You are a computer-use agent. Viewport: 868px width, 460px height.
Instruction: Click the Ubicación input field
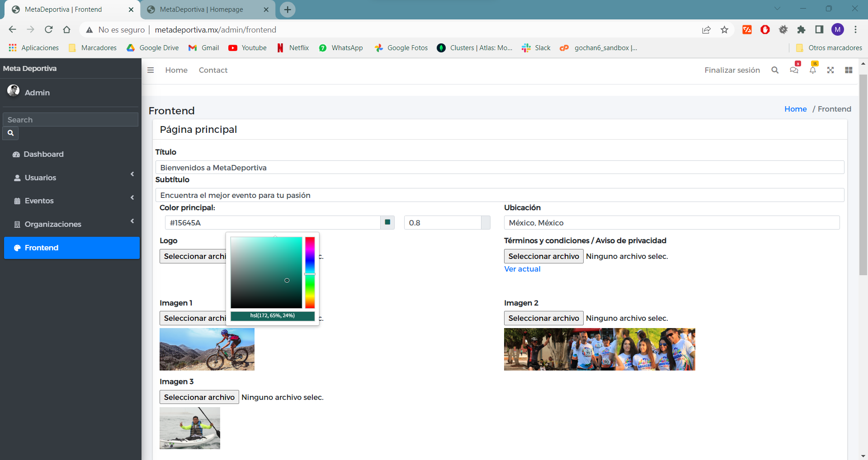(x=672, y=222)
